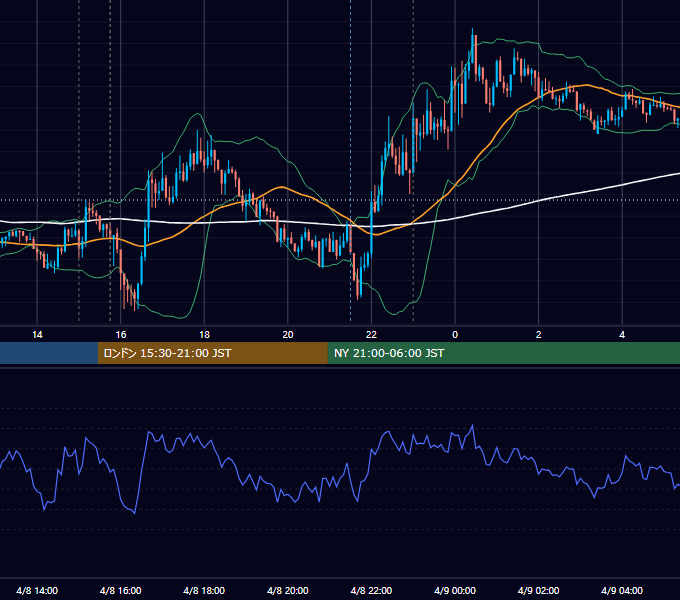680x600 pixels.
Task: Click the 4/8 14:00 label on oscillator axis
Action: pyautogui.click(x=37, y=591)
